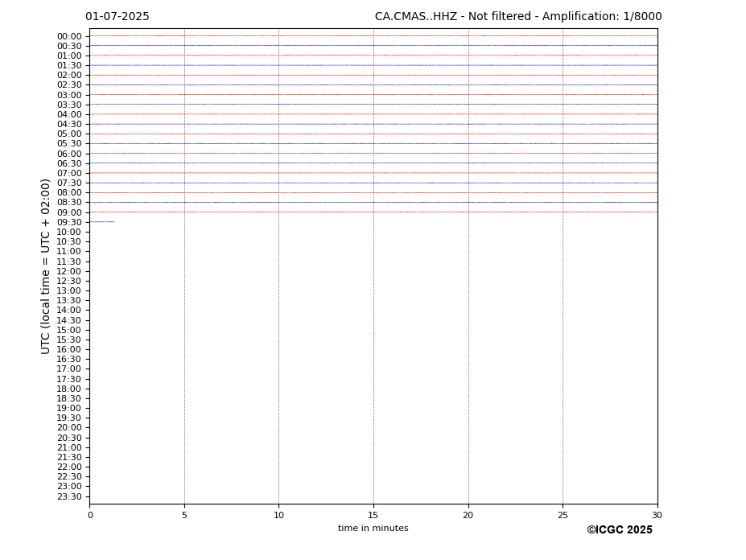
Task: Select the 03:00 time row label
Action: pos(69,95)
